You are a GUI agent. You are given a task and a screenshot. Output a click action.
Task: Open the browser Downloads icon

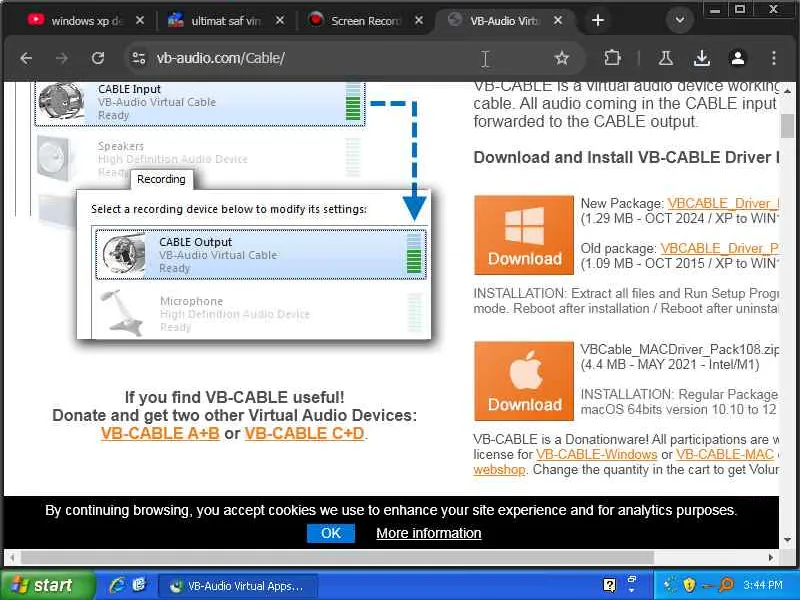[702, 58]
